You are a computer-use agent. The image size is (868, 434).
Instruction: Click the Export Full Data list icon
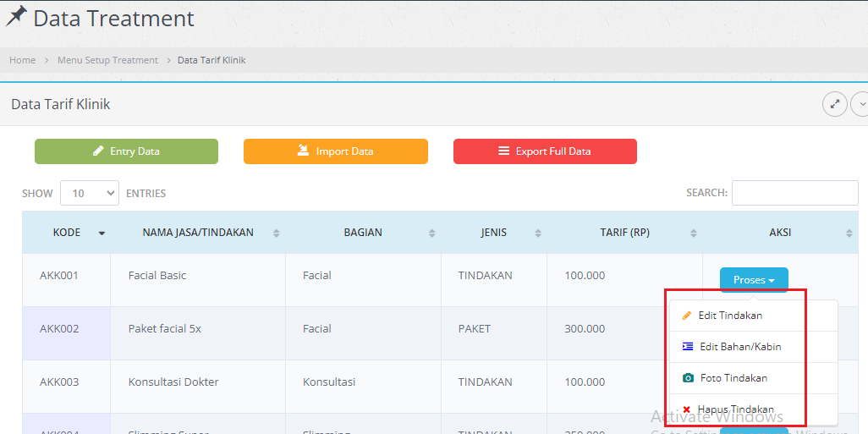click(503, 151)
